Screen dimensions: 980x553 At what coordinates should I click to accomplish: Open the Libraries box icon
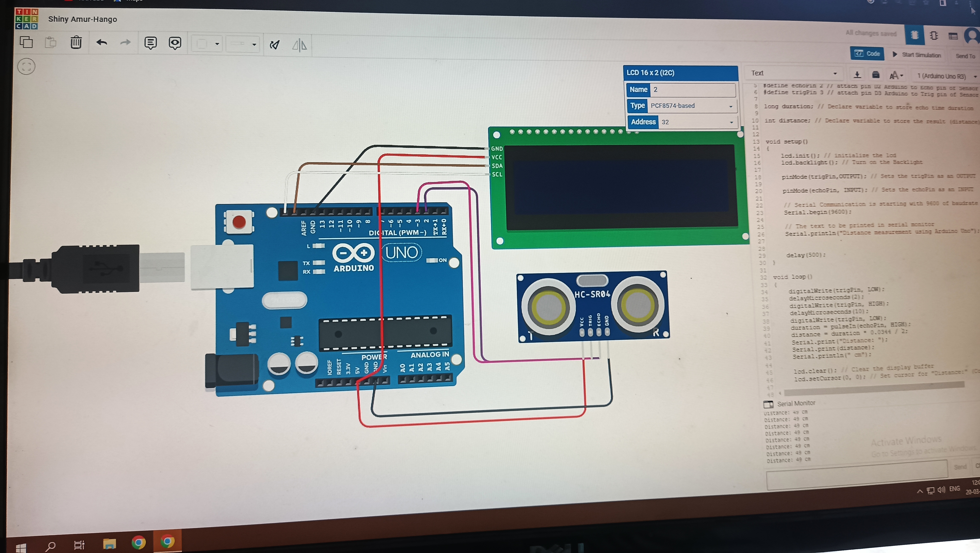(x=875, y=75)
